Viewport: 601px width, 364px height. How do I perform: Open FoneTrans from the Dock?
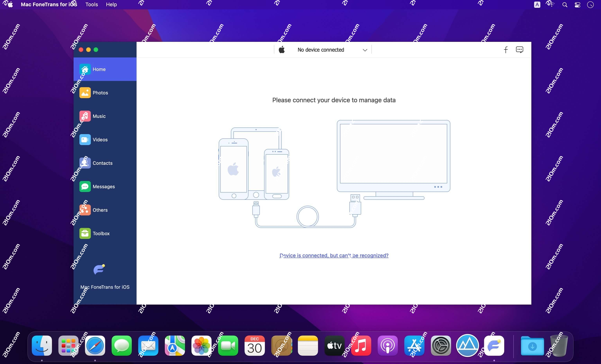494,345
